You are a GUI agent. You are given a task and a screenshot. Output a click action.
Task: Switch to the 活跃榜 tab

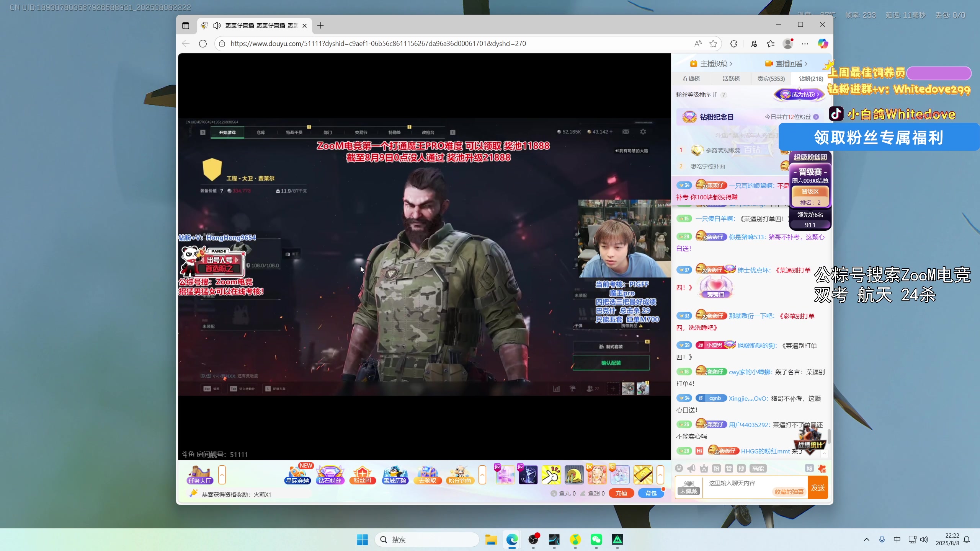731,79
